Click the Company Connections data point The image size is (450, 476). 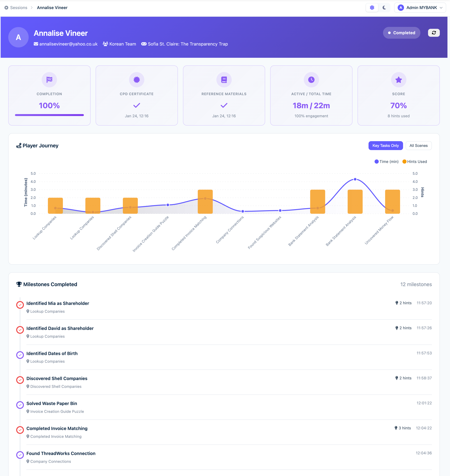[x=243, y=211]
